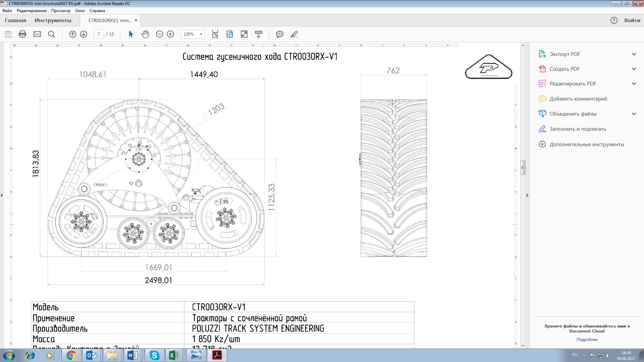The width and height of the screenshot is (644, 362).
Task: Go to next page arrow
Action: 84,34
